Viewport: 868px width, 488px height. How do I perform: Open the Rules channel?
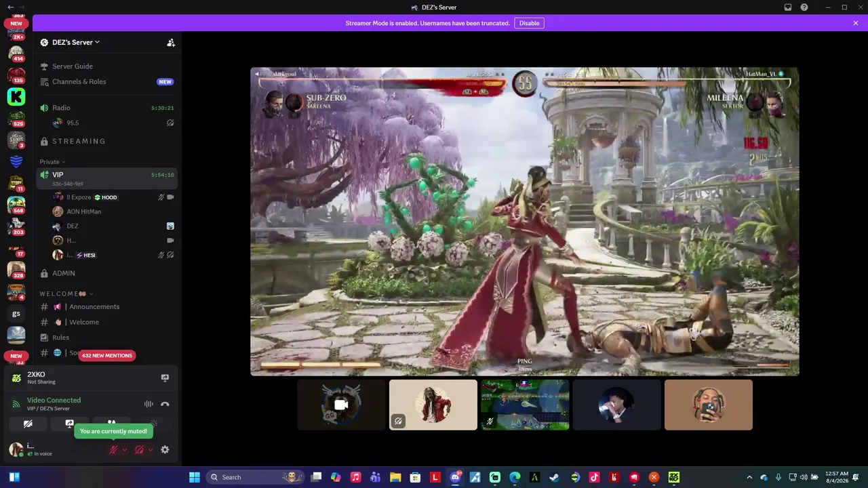[x=107, y=338]
